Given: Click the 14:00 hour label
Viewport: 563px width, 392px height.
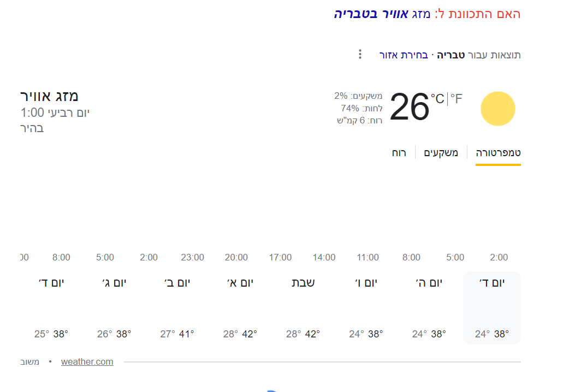Looking at the screenshot, I should [x=324, y=257].
